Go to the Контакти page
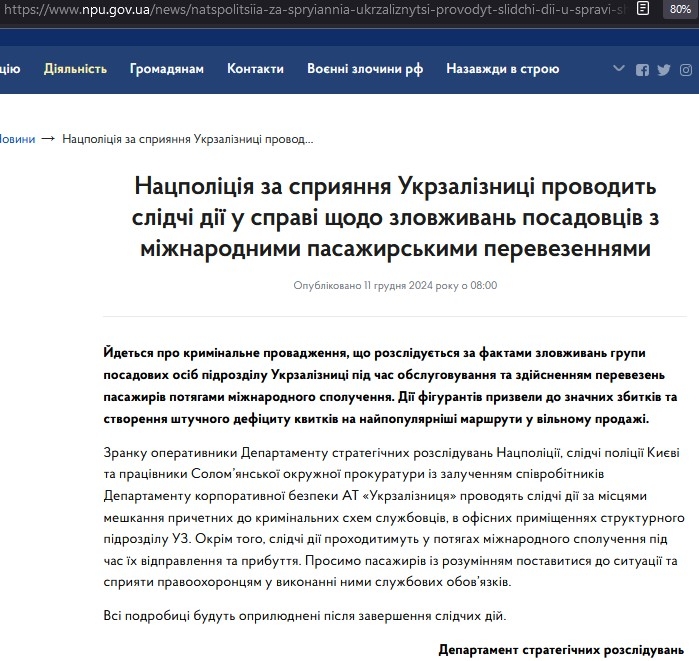Image resolution: width=699 pixels, height=661 pixels. tap(255, 69)
